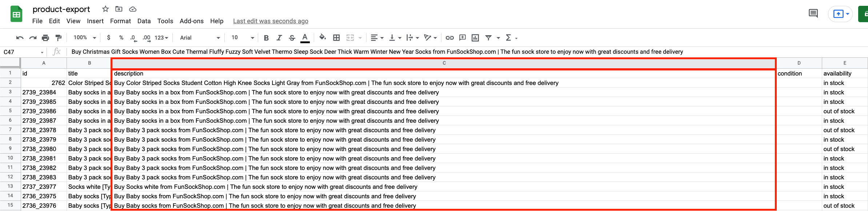Open the zoom 100% dropdown

tap(85, 38)
